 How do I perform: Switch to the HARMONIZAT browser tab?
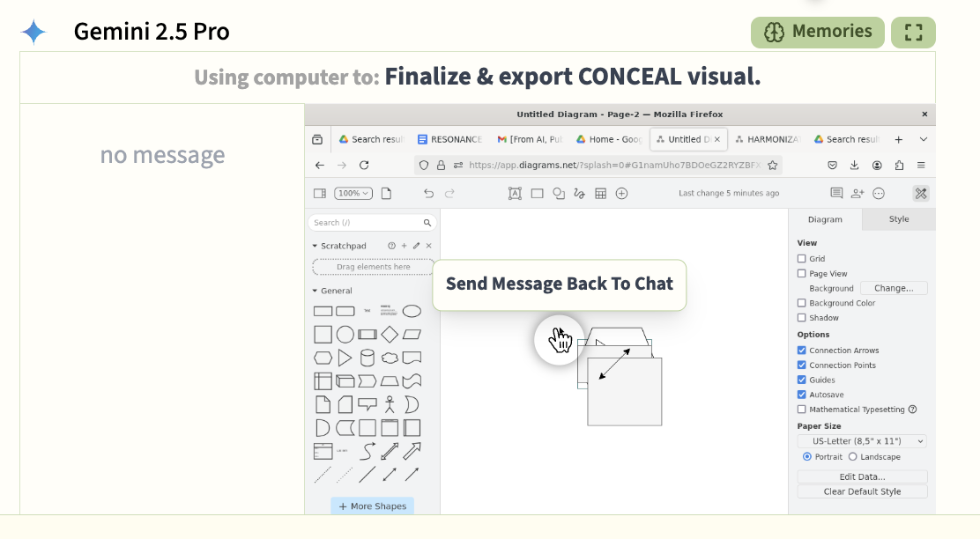[768, 139]
